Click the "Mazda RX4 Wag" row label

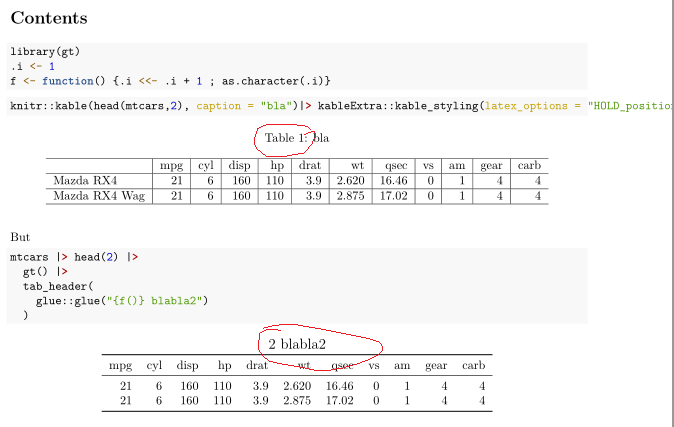pyautogui.click(x=99, y=196)
